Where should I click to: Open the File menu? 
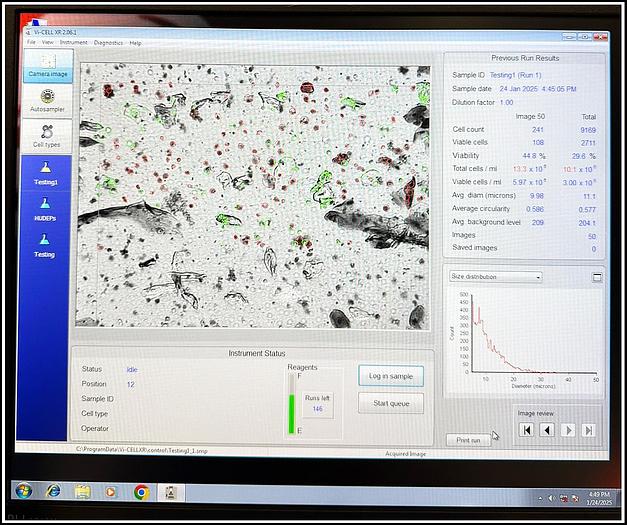pos(31,43)
